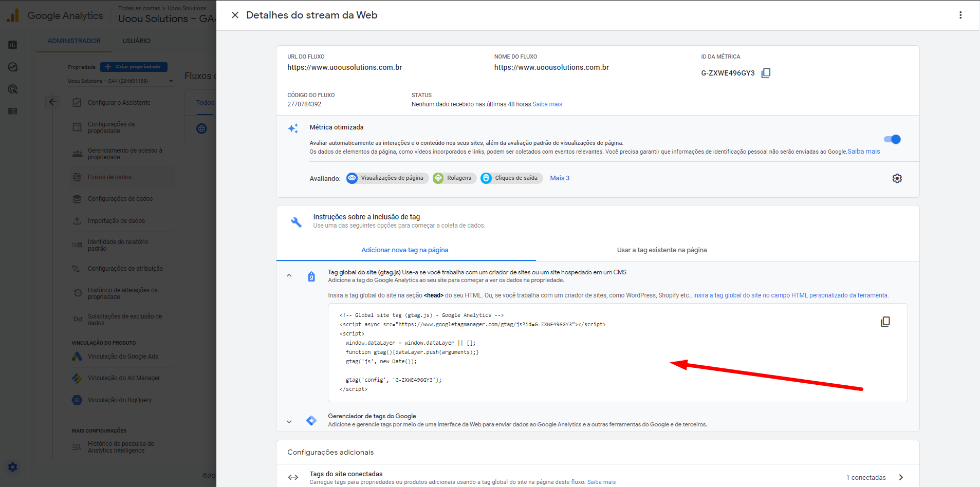The height and width of the screenshot is (487, 980).
Task: Select Usar a tag existente na página tab
Action: click(x=662, y=250)
